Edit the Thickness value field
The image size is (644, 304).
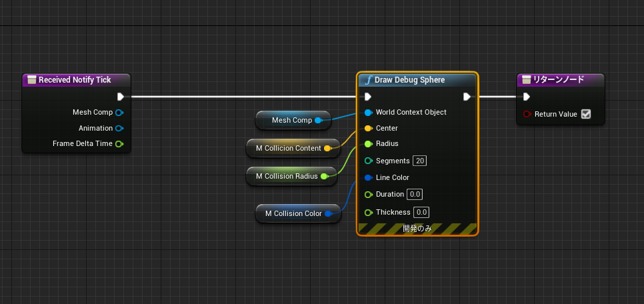pos(421,213)
